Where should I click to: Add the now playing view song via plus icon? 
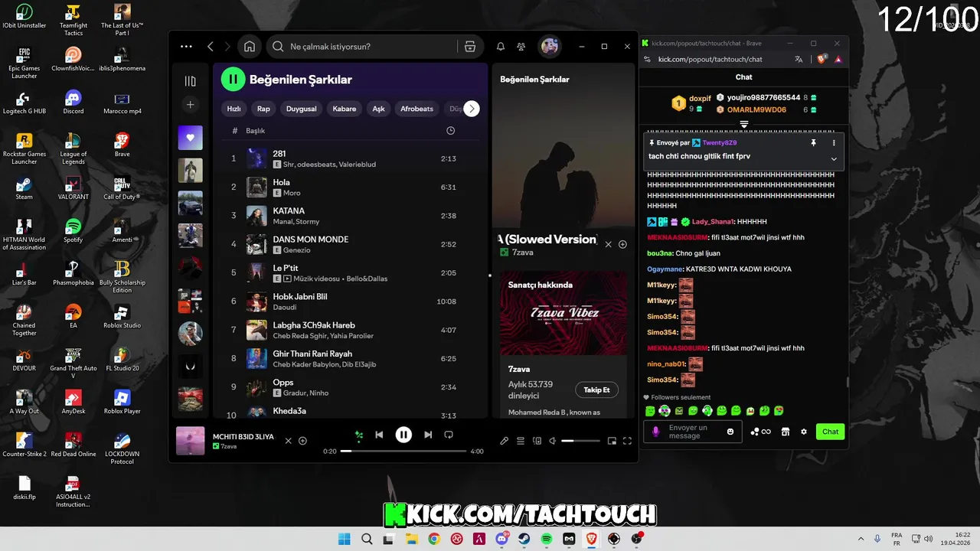click(x=622, y=245)
